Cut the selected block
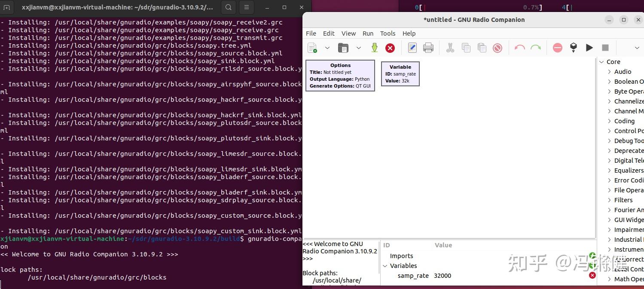Image resolution: width=644 pixels, height=289 pixels. coord(450,48)
